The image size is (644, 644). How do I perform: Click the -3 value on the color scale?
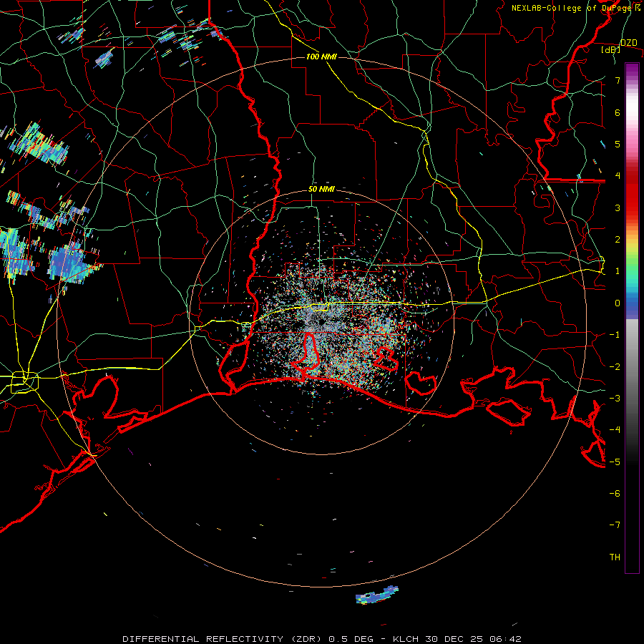[x=615, y=399]
